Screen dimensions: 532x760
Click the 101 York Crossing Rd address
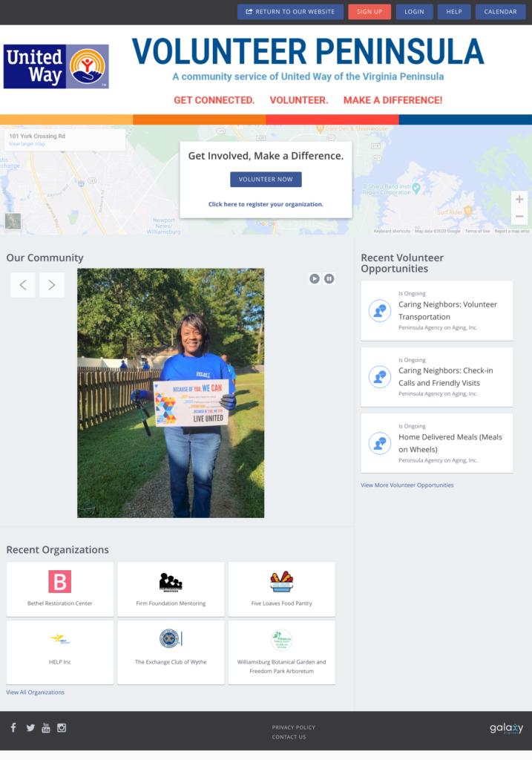[37, 137]
